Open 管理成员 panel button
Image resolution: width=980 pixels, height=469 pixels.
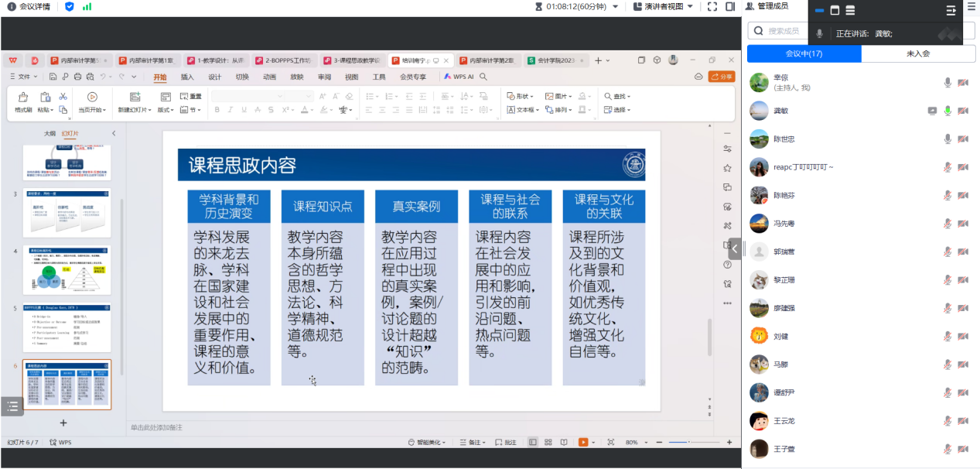[x=767, y=6]
